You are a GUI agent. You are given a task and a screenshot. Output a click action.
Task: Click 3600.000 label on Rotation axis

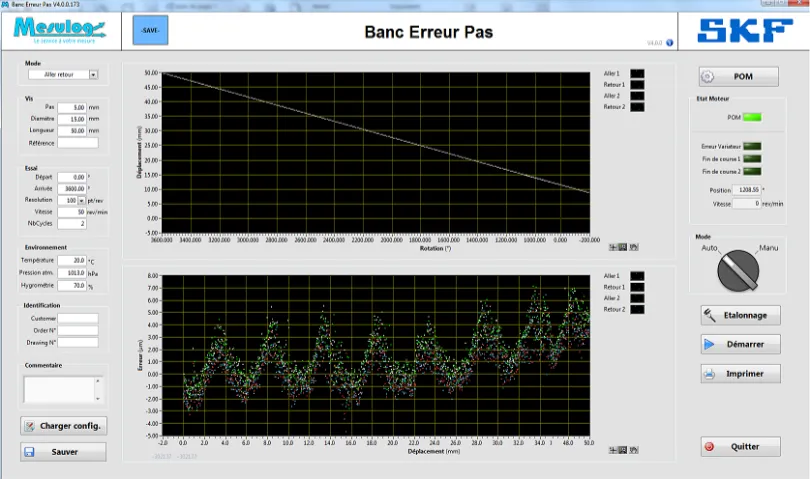[x=161, y=240]
